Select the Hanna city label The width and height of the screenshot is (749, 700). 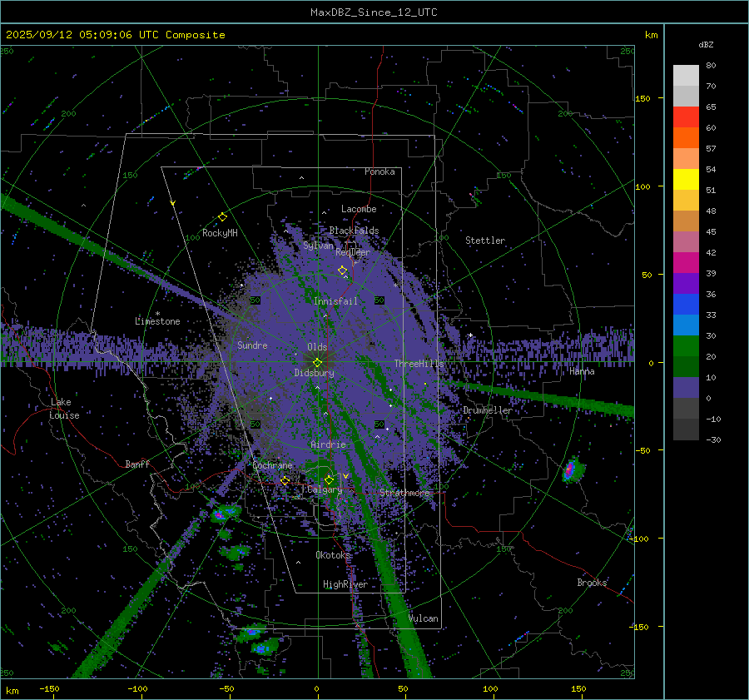[582, 371]
